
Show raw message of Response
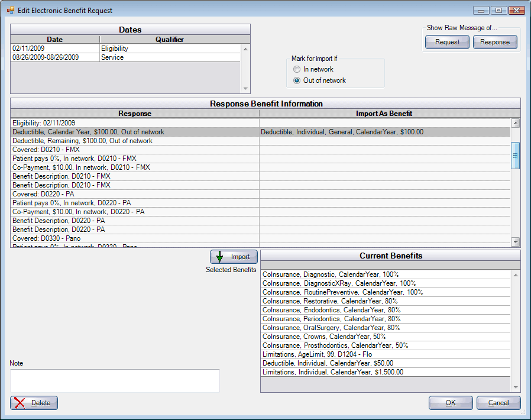(495, 42)
